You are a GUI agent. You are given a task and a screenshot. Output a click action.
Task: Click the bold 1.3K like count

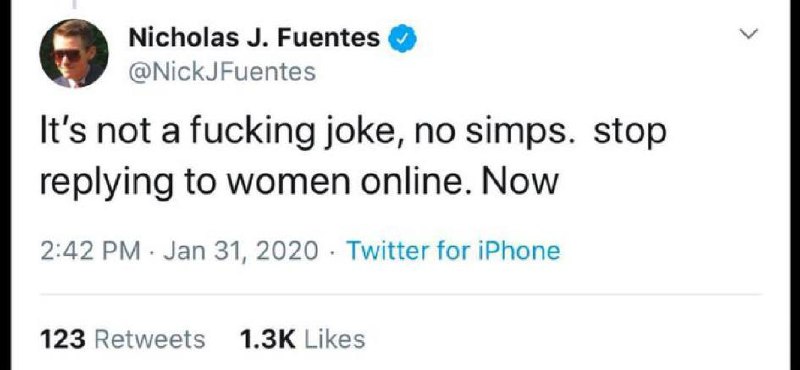coord(267,339)
